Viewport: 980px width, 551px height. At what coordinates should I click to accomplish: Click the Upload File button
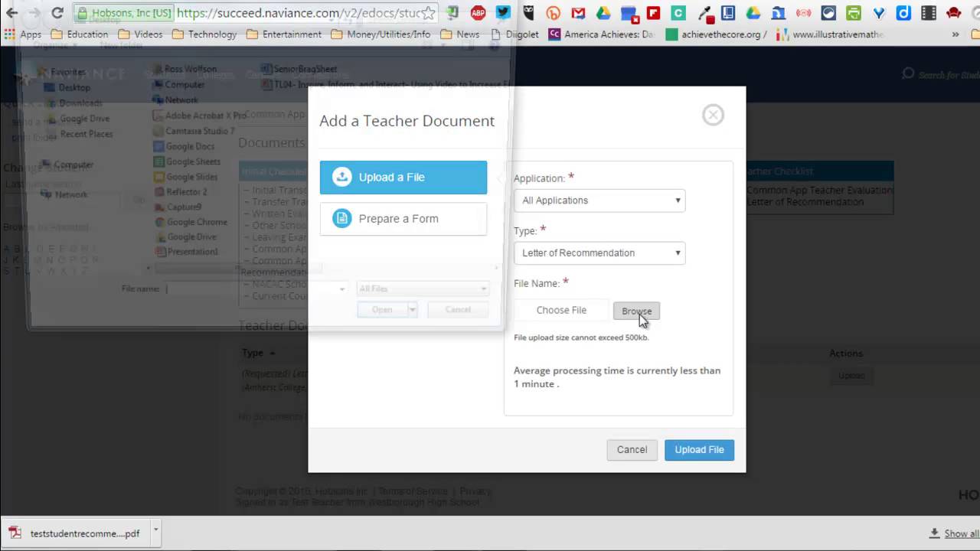coord(699,450)
